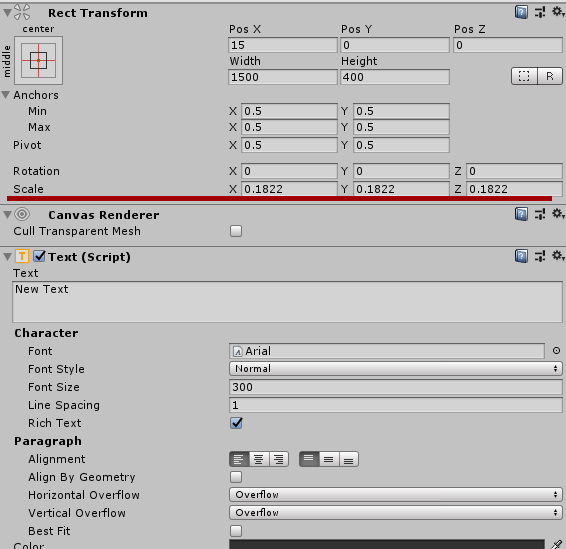Click the Font Size input field

click(x=396, y=387)
